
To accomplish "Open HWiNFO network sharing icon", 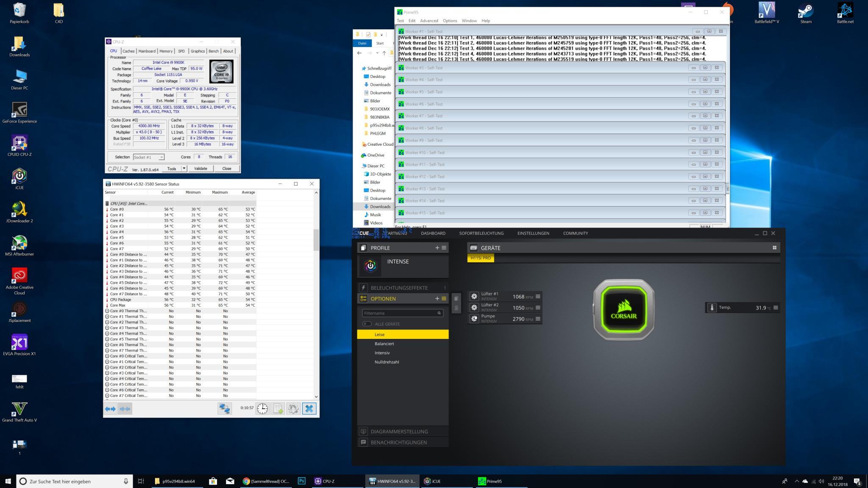I will 225,408.
